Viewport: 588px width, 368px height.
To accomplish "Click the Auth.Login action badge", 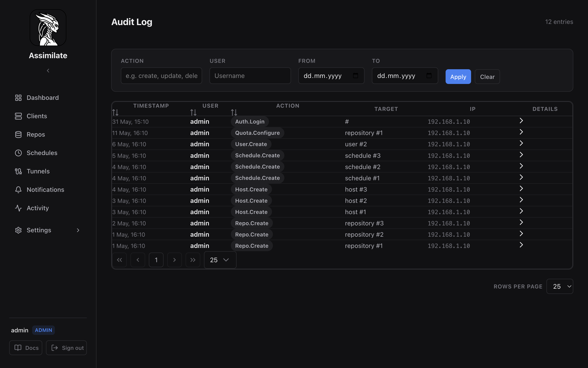I will [x=250, y=122].
